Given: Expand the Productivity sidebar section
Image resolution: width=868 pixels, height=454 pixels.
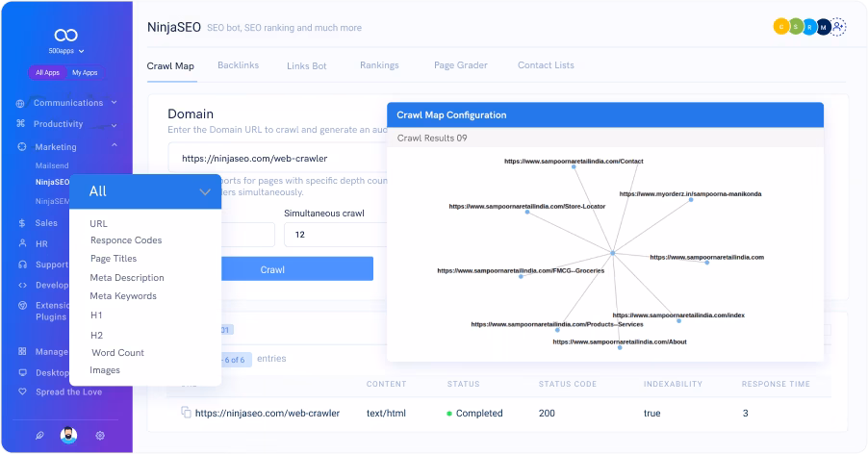Looking at the screenshot, I should click(x=114, y=124).
